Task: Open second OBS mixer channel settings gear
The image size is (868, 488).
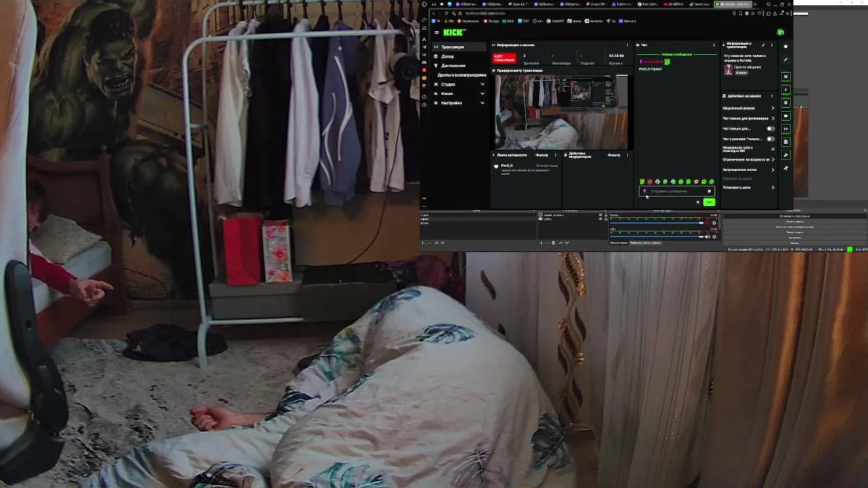Action: (x=714, y=237)
